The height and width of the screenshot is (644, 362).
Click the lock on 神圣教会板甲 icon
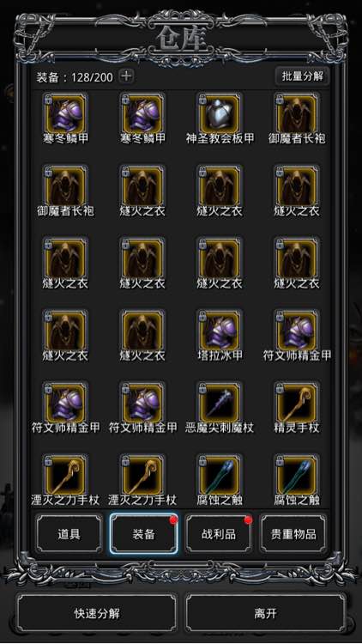tap(202, 99)
